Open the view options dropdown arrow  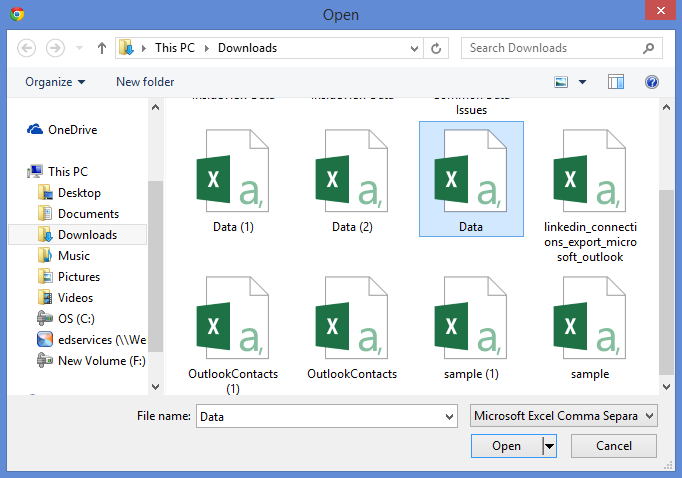click(582, 82)
